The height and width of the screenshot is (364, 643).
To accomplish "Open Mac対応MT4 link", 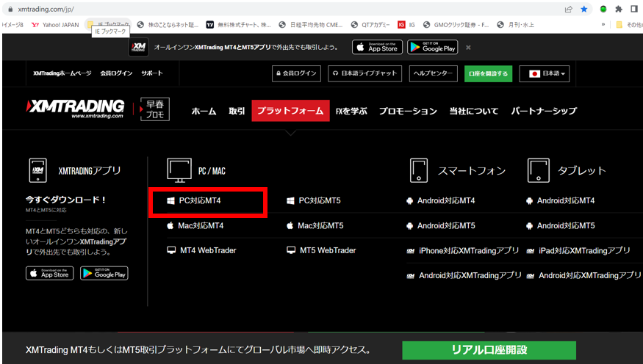I will click(195, 225).
